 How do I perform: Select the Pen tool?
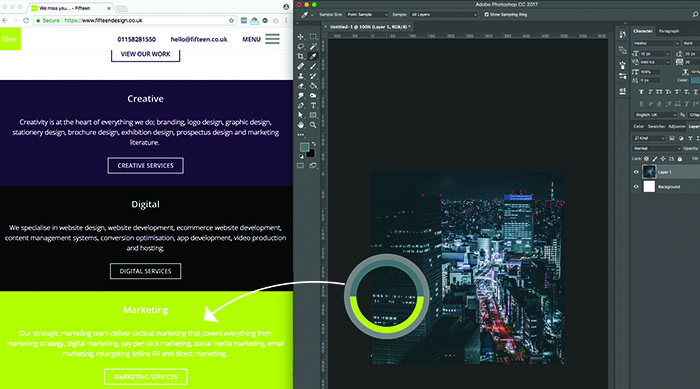coord(301,105)
